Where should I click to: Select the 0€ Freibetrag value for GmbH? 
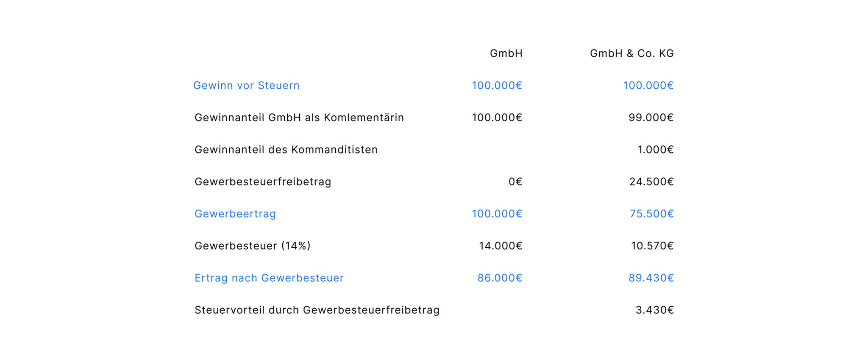pyautogui.click(x=515, y=182)
